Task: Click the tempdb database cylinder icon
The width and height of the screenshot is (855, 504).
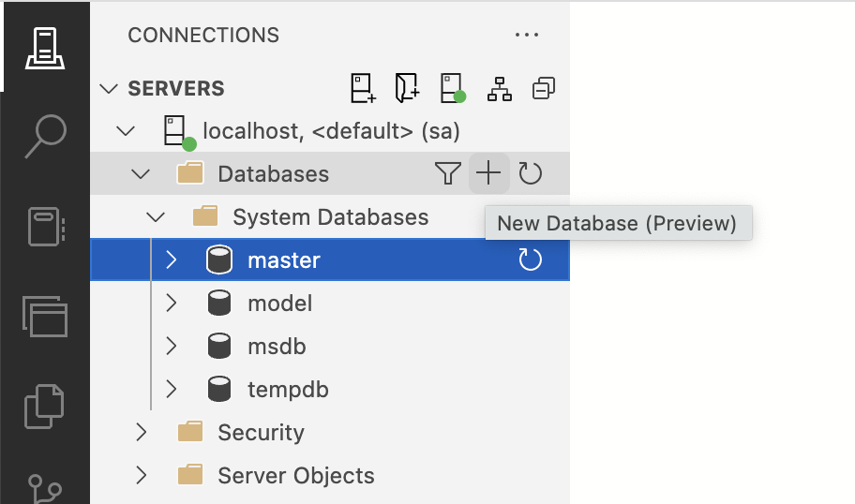Action: coord(219,389)
